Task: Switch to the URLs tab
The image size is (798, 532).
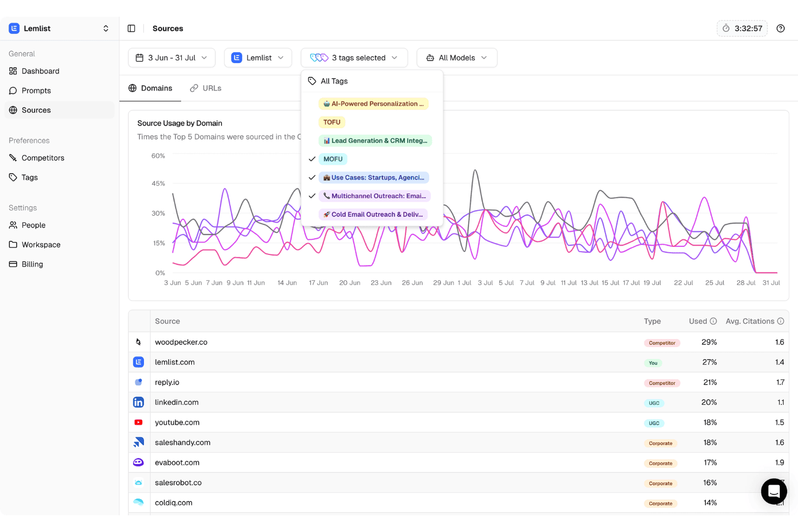Action: click(x=205, y=88)
